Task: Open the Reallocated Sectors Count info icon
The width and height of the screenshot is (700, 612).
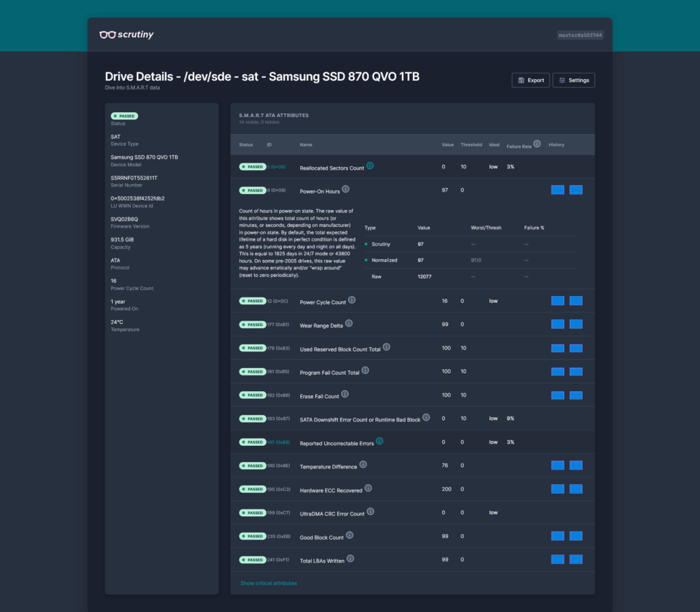Action: [370, 165]
